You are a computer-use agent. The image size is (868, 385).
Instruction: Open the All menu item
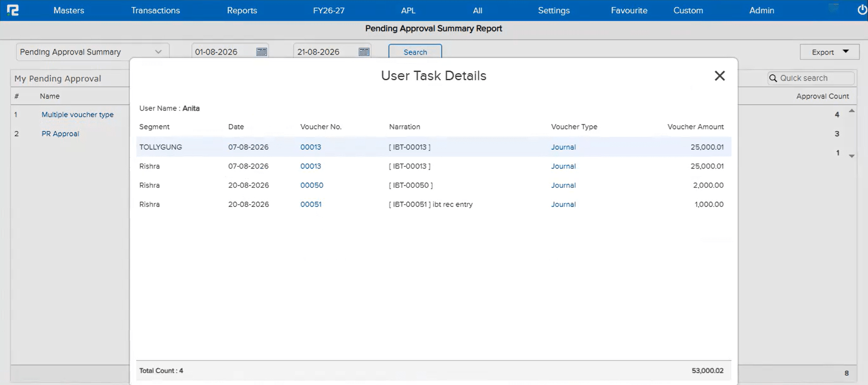coord(478,10)
